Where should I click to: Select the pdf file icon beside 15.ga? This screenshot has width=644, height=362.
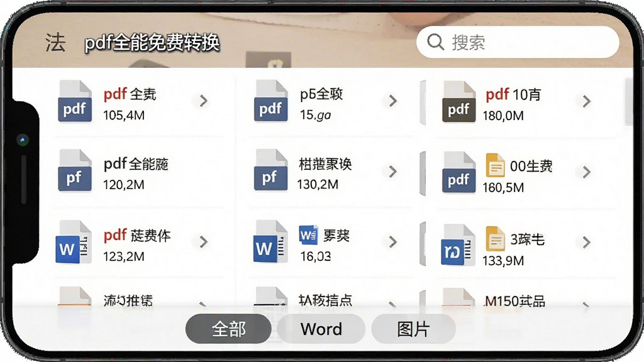(x=270, y=101)
